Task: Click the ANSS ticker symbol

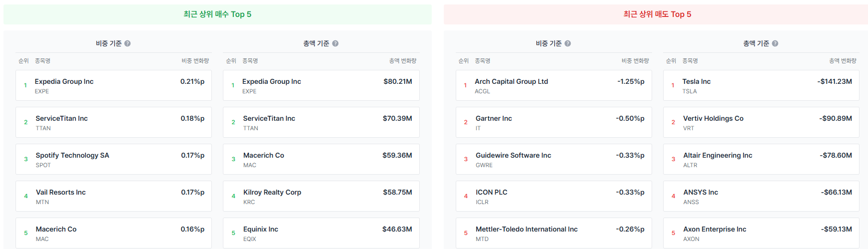Action: [x=691, y=202]
